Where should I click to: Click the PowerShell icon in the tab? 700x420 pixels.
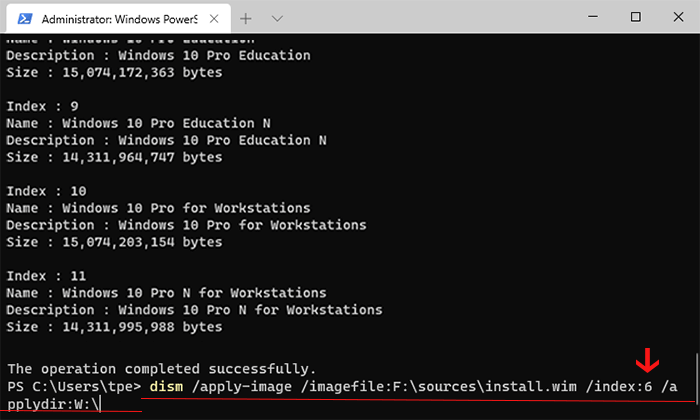tap(25, 19)
